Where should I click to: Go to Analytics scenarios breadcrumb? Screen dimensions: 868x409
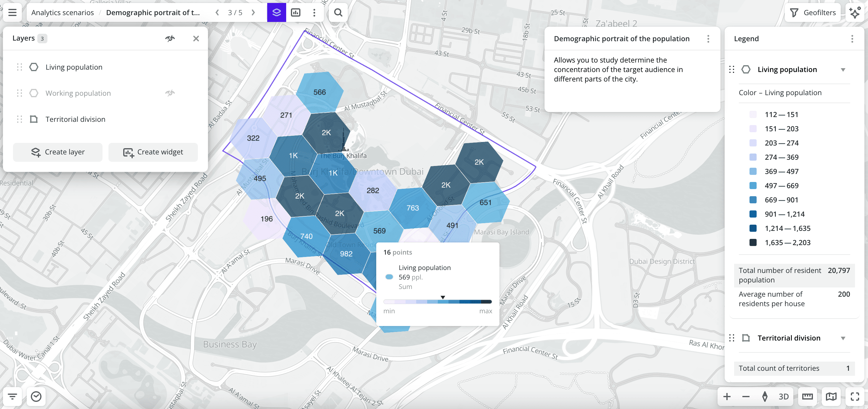coord(63,12)
